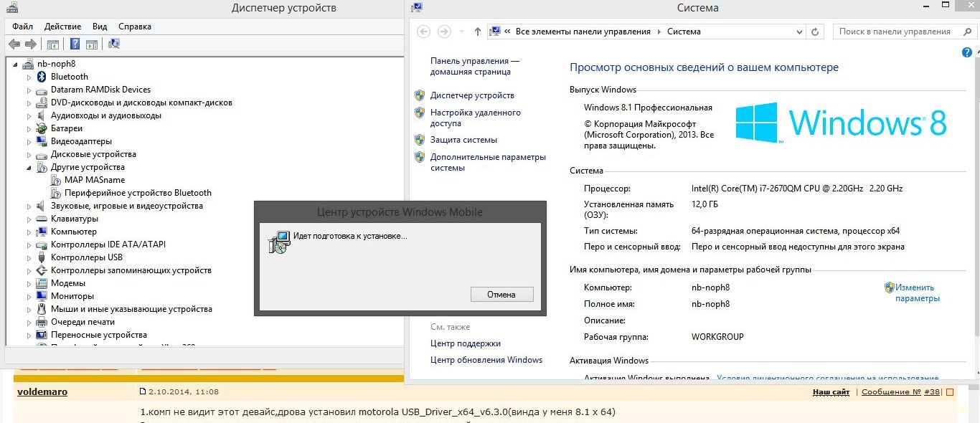The image size is (980, 423).
Task: Open Центр поддержки link
Action: 466,343
